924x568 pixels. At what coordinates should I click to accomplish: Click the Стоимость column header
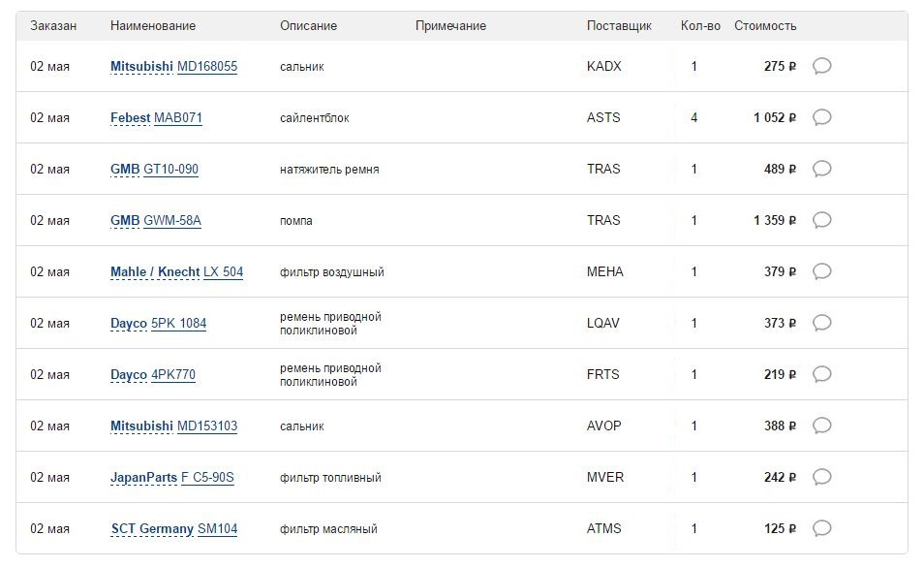765,26
